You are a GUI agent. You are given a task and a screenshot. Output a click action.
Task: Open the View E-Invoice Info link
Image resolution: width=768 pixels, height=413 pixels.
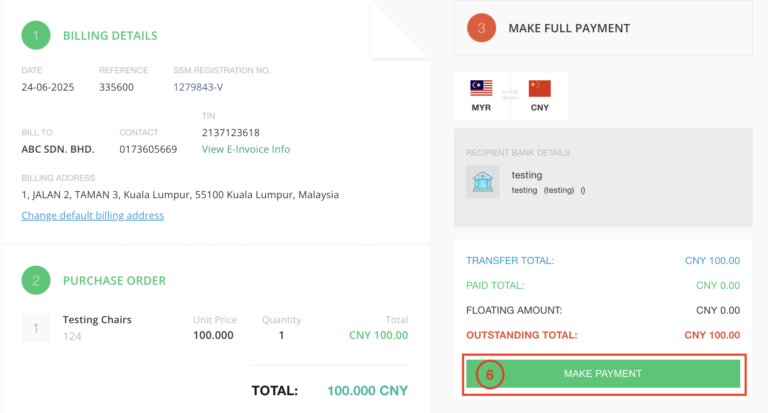(x=246, y=149)
